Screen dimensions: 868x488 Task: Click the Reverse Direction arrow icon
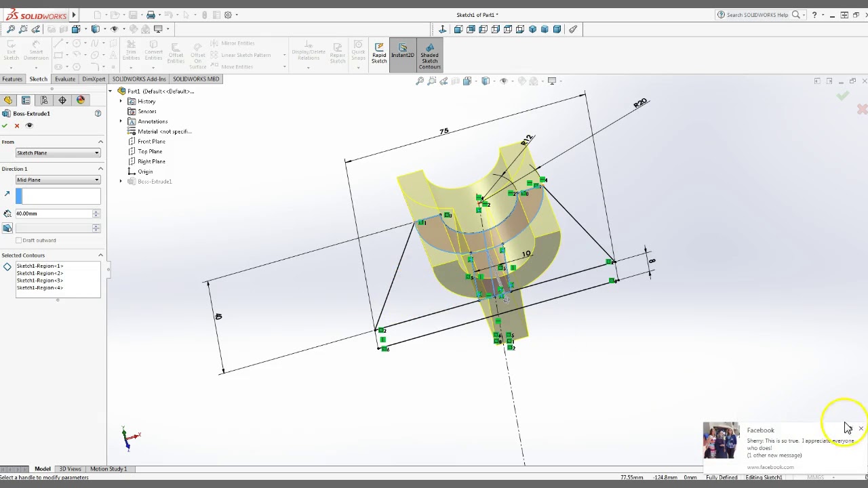click(7, 194)
